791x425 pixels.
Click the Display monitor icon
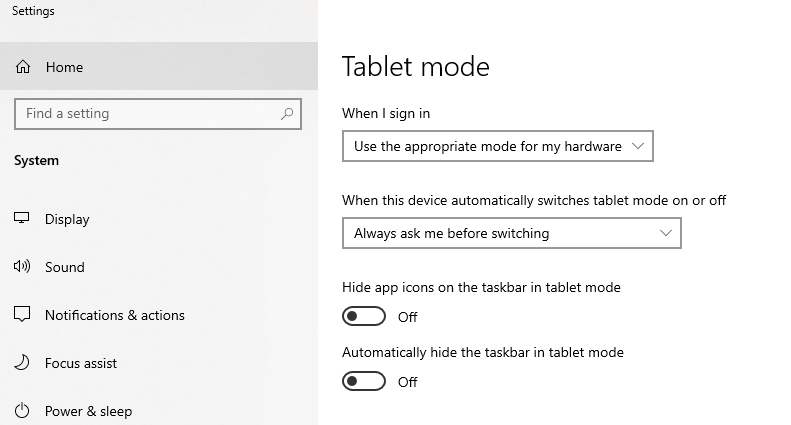coord(22,219)
